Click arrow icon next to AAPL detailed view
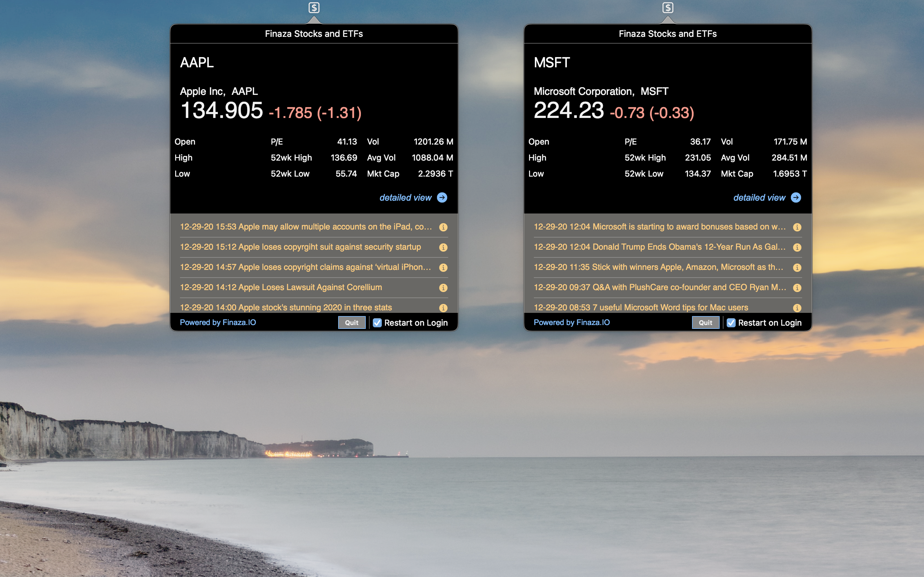924x577 pixels. pos(442,197)
